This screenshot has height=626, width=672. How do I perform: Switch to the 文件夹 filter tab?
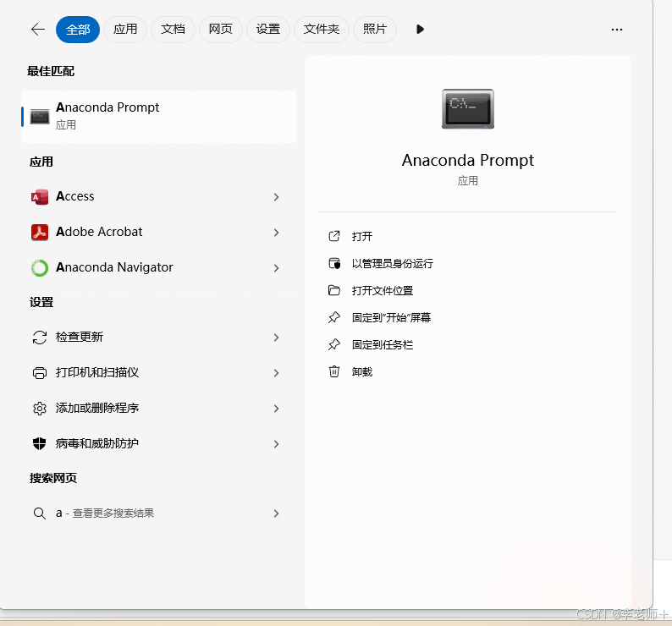pos(322,29)
